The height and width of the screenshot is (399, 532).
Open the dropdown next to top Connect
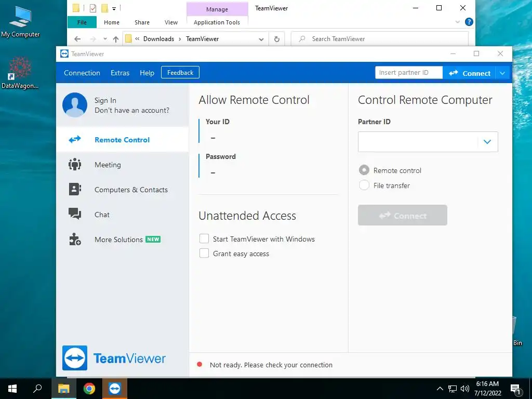502,73
